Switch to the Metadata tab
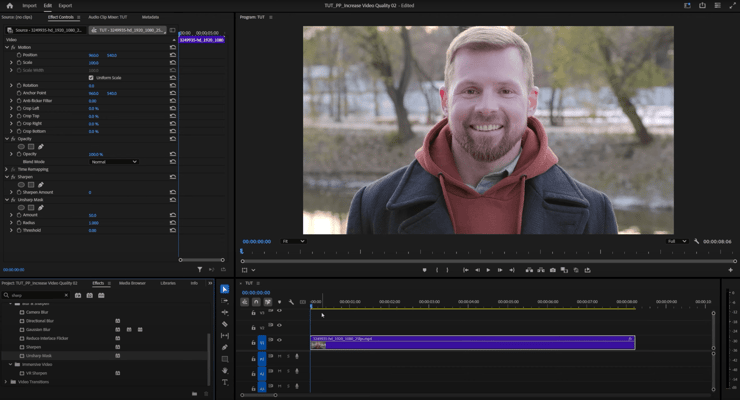 [150, 17]
